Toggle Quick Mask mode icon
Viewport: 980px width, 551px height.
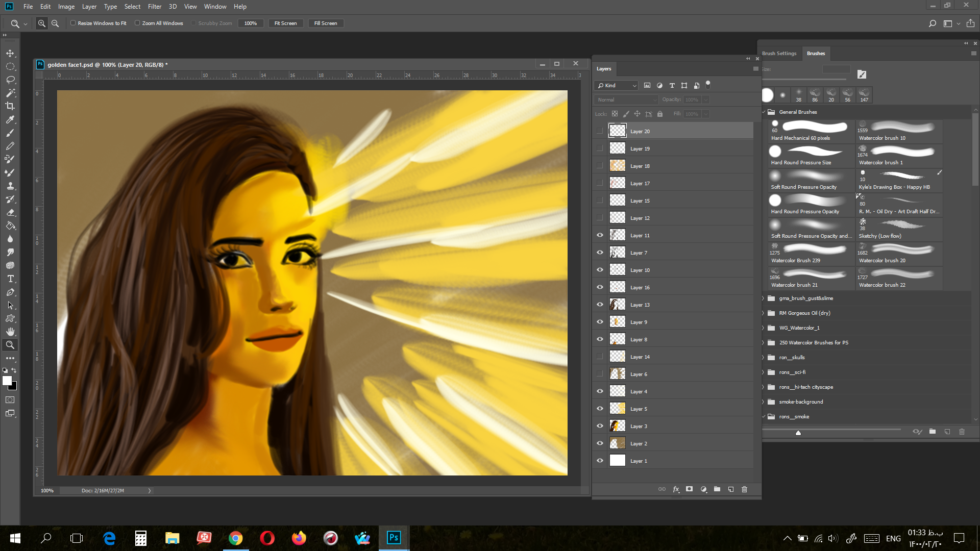[x=10, y=400]
